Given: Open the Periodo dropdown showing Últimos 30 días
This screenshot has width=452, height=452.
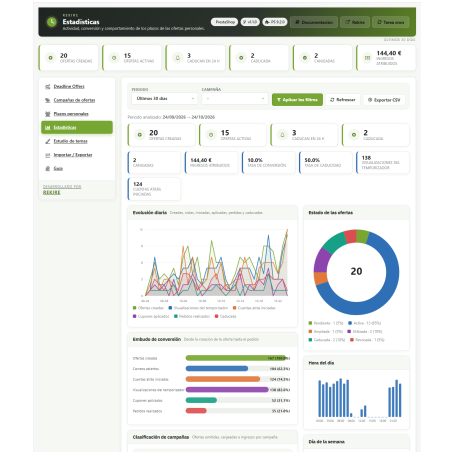Looking at the screenshot, I should point(165,99).
